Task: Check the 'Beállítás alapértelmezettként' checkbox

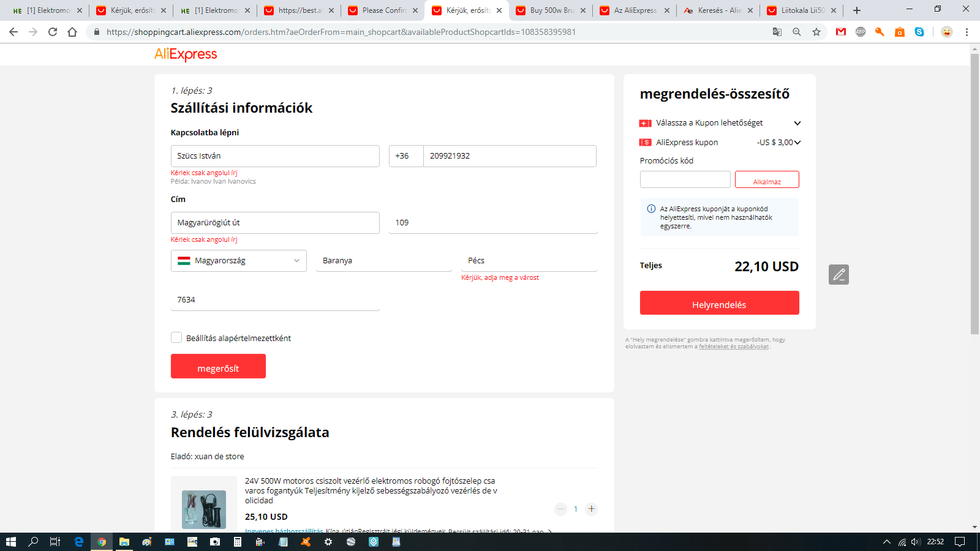Action: tap(176, 337)
